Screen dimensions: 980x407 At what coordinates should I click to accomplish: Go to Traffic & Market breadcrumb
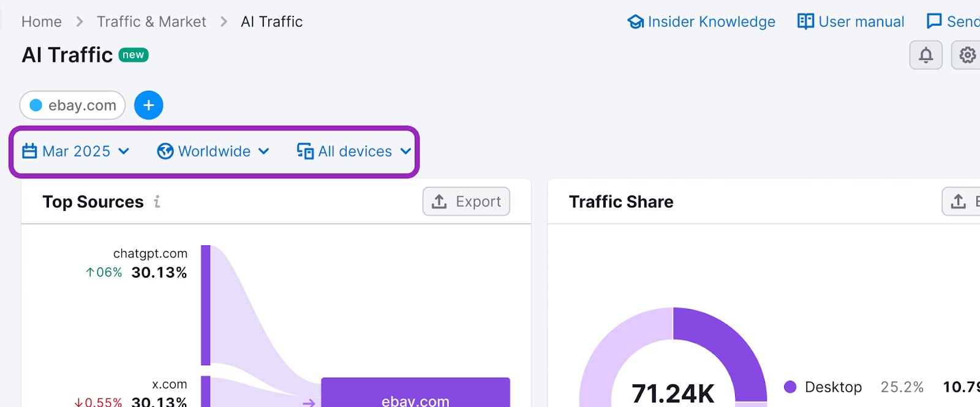[151, 22]
